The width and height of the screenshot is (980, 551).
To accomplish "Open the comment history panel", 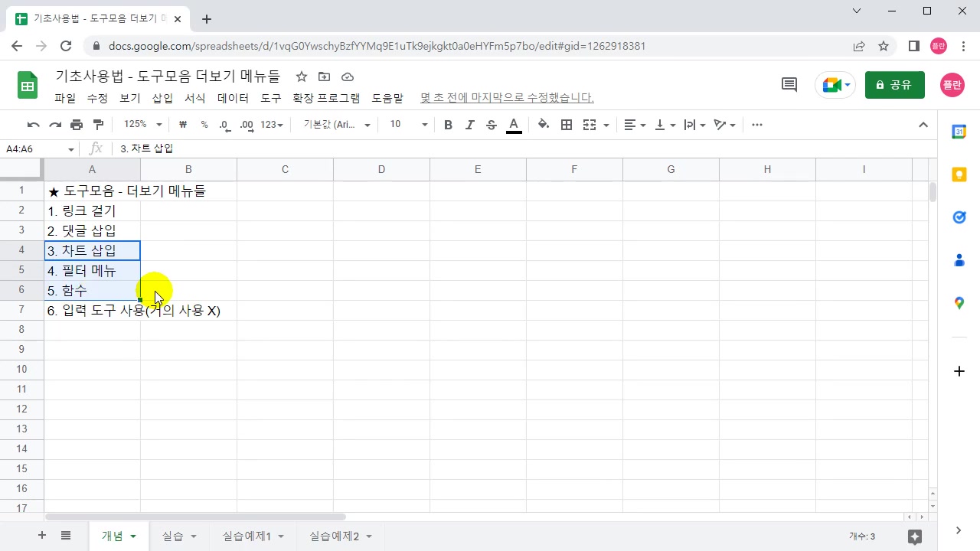I will (x=789, y=84).
